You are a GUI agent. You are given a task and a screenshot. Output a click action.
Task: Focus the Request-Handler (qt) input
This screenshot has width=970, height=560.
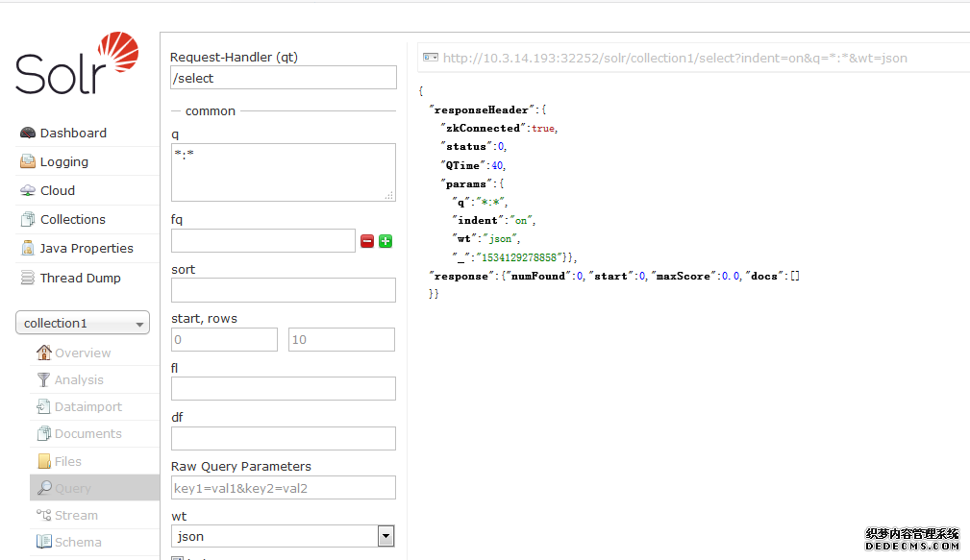click(x=283, y=78)
